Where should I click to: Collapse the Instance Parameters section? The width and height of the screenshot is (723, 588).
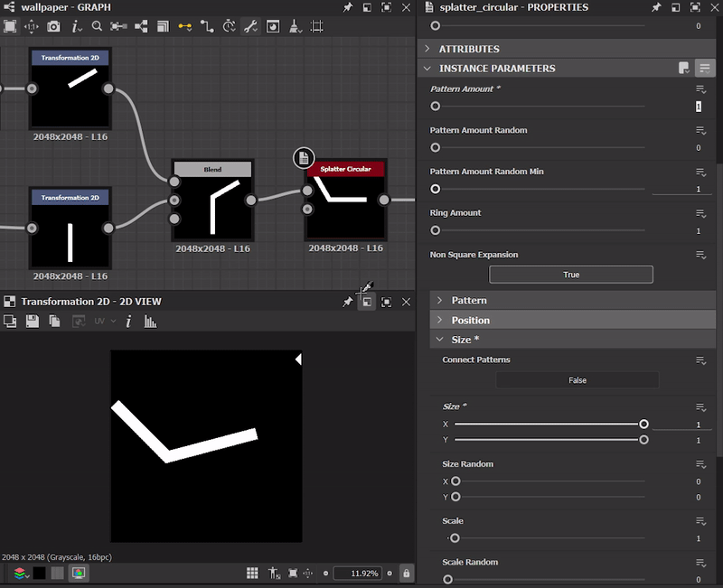coord(427,69)
